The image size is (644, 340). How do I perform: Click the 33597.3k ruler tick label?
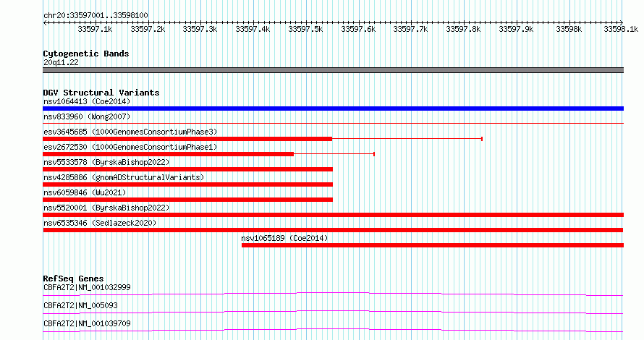click(x=200, y=29)
